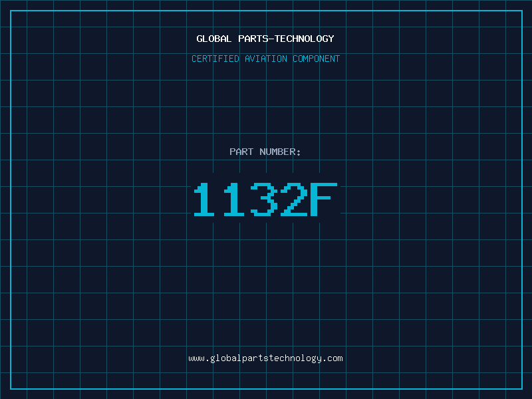Click the www.globalpartstechnology.com website link
Viewport: 532px width, 399px height.
click(x=265, y=358)
